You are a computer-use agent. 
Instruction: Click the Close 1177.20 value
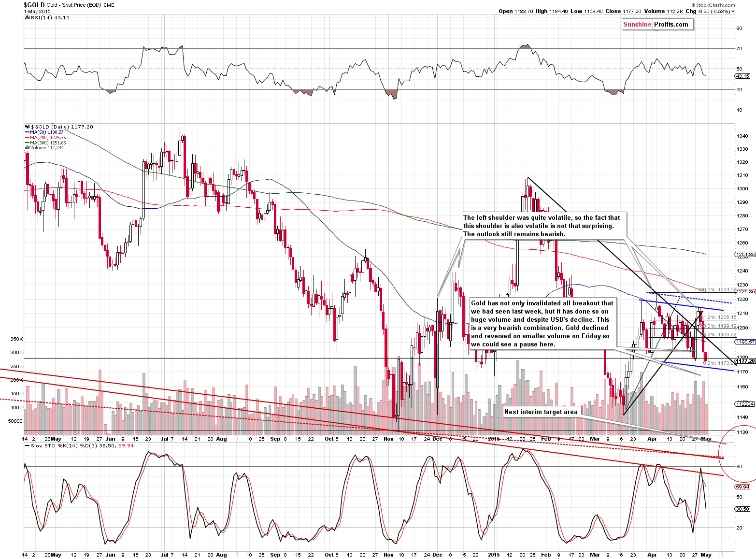pyautogui.click(x=623, y=11)
